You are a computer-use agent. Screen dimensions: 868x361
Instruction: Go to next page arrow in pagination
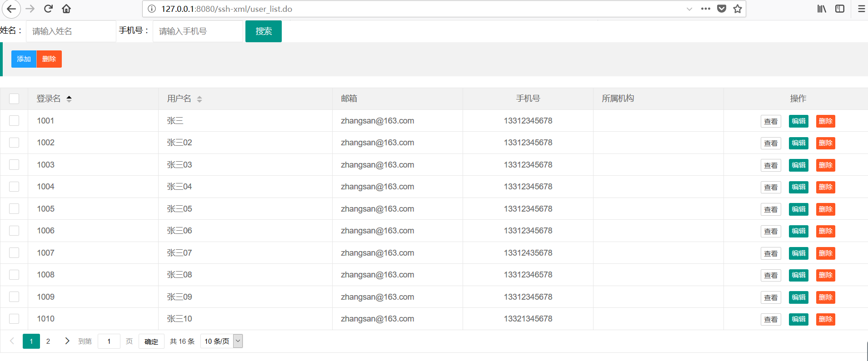point(67,341)
